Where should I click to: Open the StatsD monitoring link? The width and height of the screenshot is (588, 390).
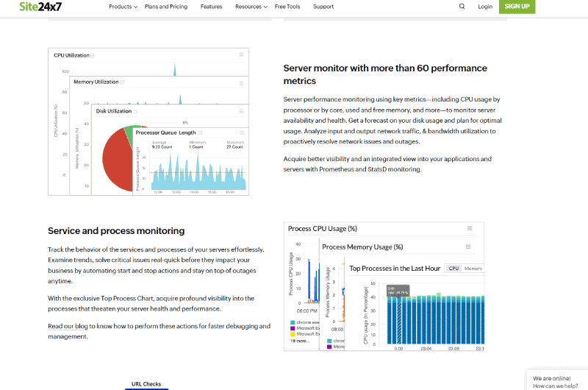point(377,169)
